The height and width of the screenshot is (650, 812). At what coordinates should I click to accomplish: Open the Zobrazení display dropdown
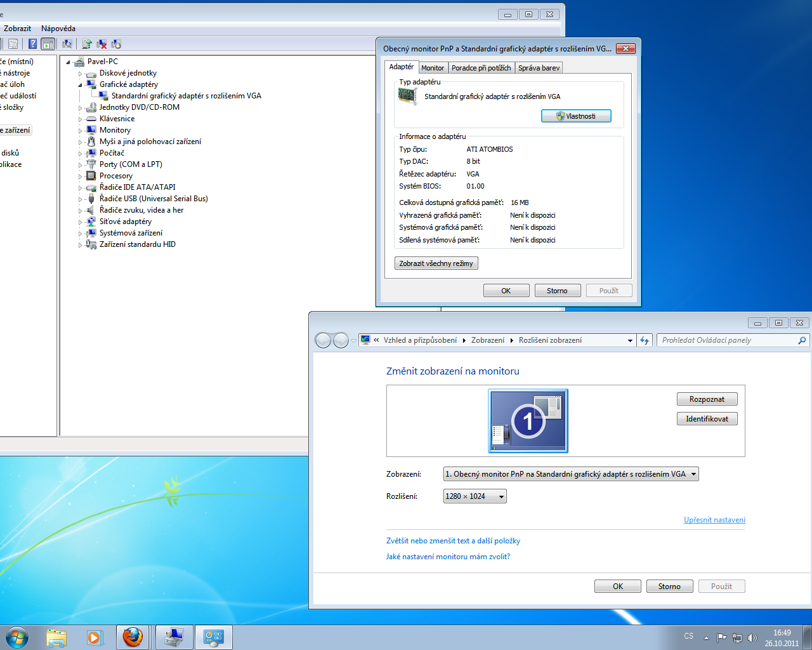click(571, 474)
